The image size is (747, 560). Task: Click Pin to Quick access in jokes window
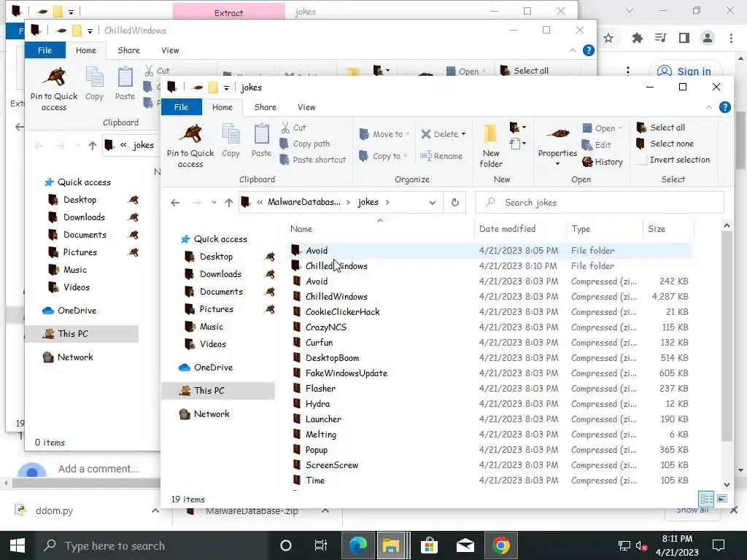(190, 146)
